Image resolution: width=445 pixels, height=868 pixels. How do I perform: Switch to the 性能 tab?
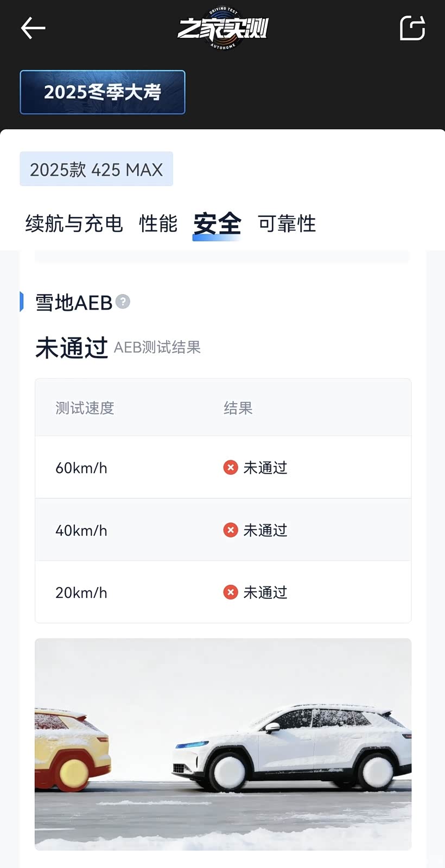(x=158, y=224)
